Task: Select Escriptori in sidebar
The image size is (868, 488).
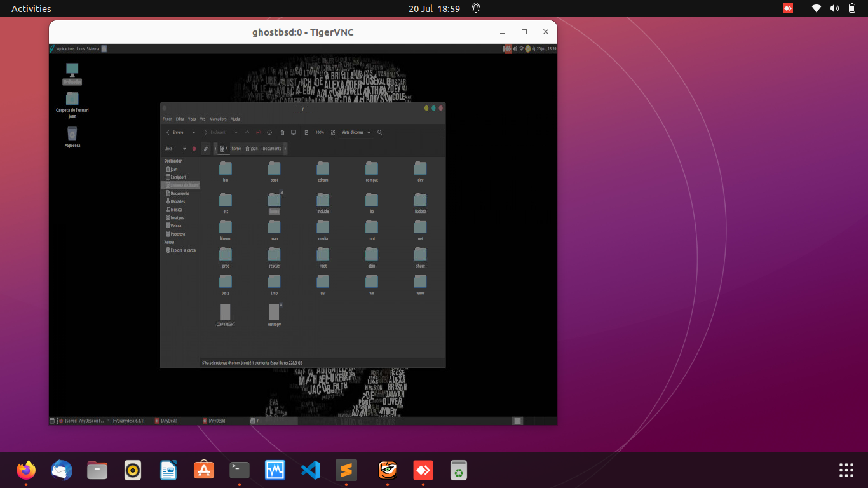Action: click(x=177, y=177)
